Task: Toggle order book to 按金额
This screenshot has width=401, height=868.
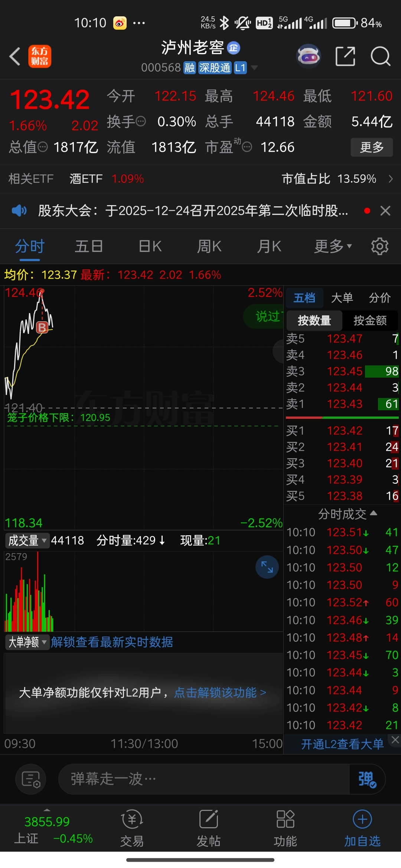Action: (x=370, y=320)
